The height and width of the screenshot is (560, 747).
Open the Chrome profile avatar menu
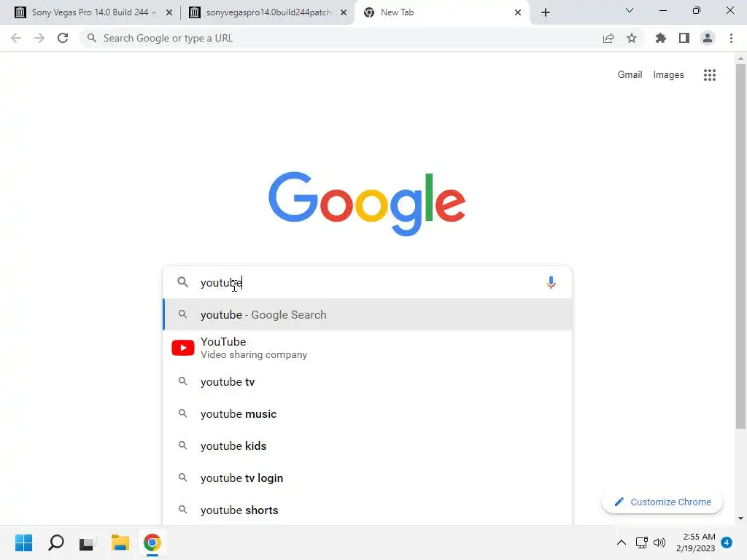pos(708,38)
